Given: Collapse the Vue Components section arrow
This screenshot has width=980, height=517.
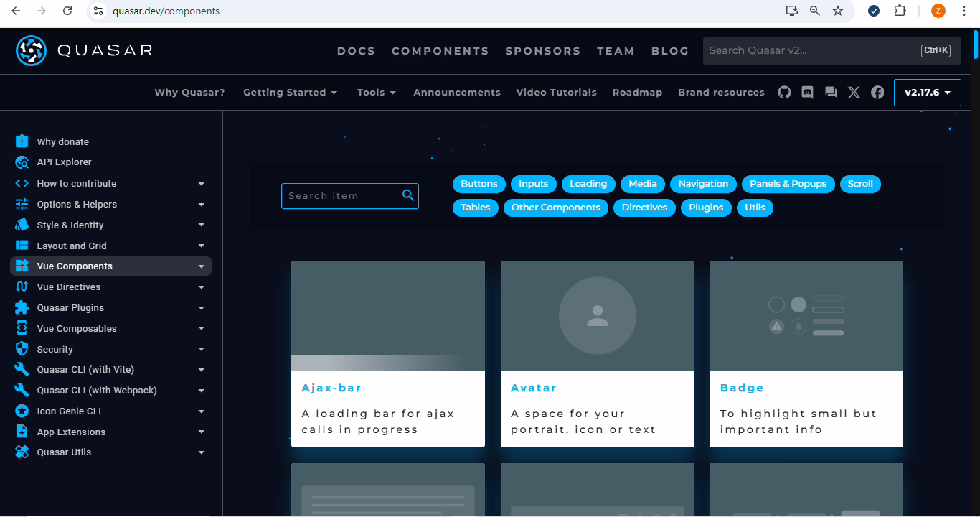Looking at the screenshot, I should coord(202,266).
